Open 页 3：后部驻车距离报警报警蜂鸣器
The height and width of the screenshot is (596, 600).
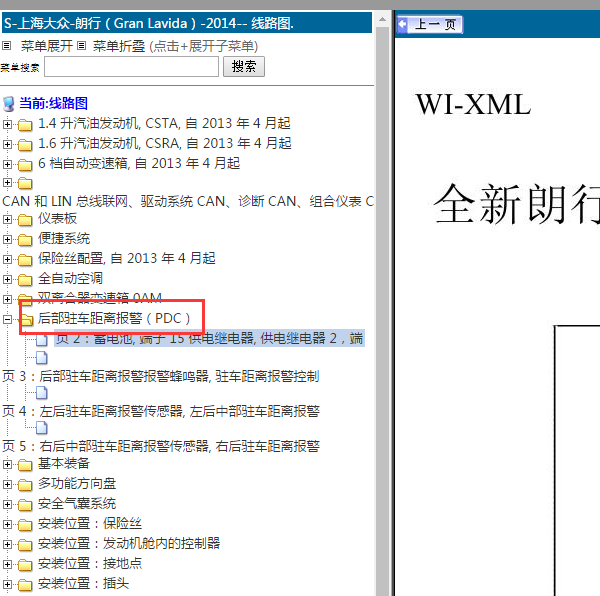(x=161, y=376)
